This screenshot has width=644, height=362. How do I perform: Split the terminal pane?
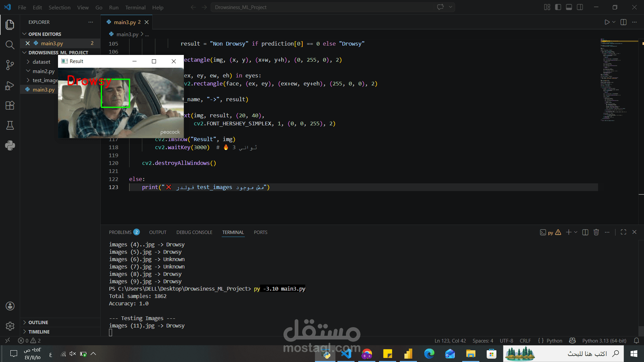(x=585, y=232)
